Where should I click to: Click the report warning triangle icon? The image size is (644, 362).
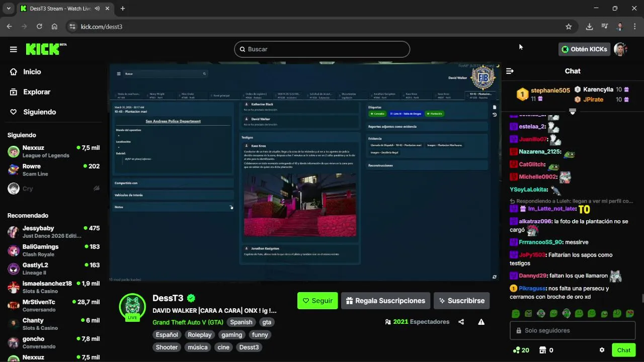[x=481, y=322]
